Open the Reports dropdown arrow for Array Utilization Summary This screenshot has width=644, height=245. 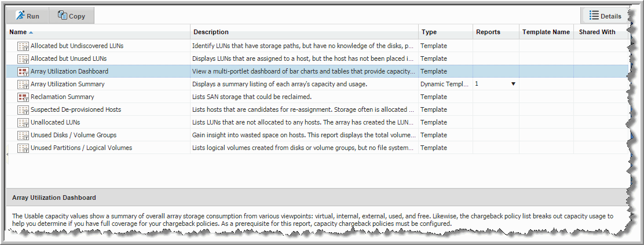pos(513,84)
